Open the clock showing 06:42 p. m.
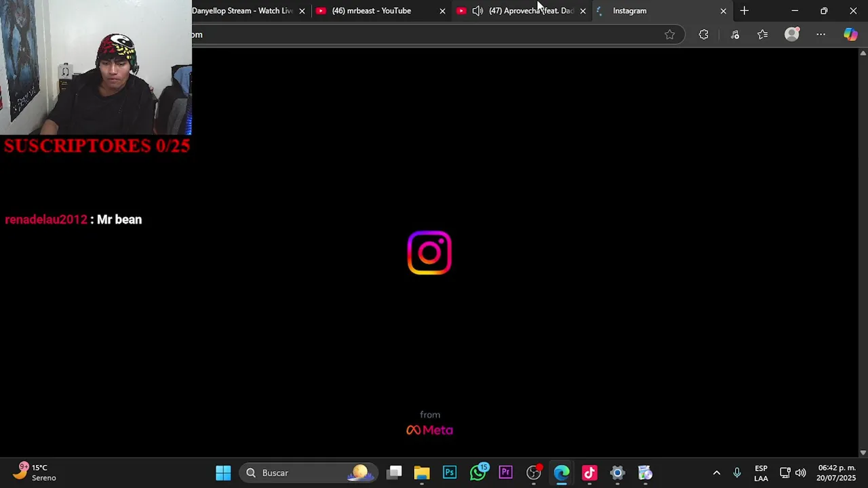 (837, 472)
